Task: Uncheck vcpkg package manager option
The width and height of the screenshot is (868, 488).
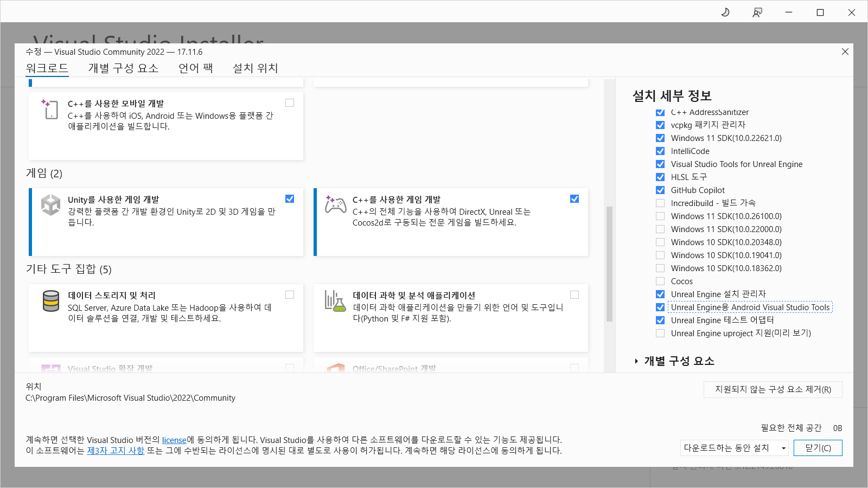Action: tap(660, 125)
